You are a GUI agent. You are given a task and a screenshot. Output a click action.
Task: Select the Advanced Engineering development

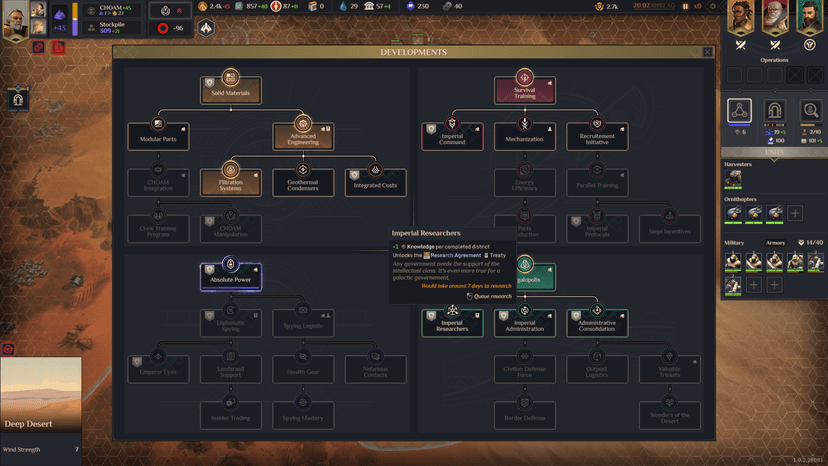(x=303, y=136)
